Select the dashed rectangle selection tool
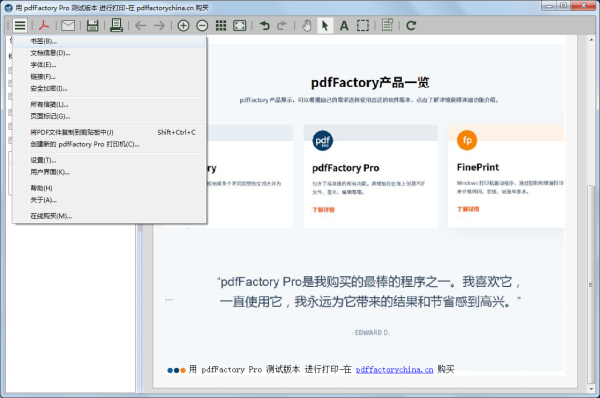Screen dimensions: 600x398 [x=363, y=26]
